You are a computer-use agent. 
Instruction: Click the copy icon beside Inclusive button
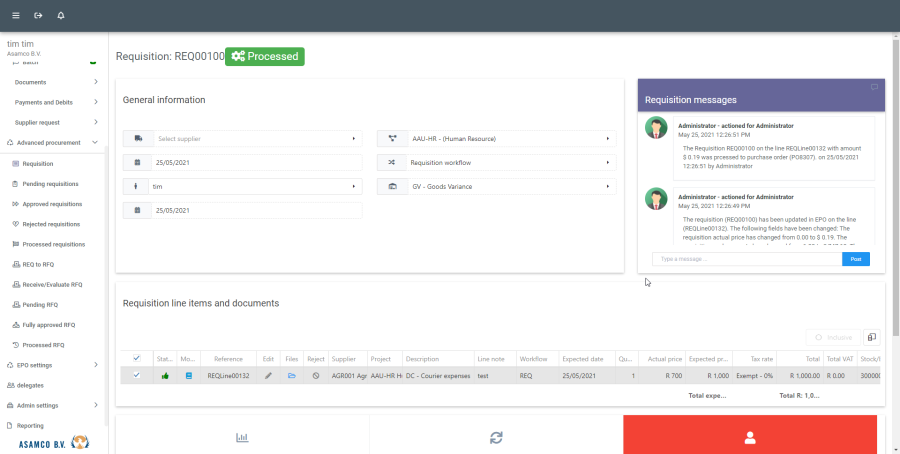coord(870,338)
